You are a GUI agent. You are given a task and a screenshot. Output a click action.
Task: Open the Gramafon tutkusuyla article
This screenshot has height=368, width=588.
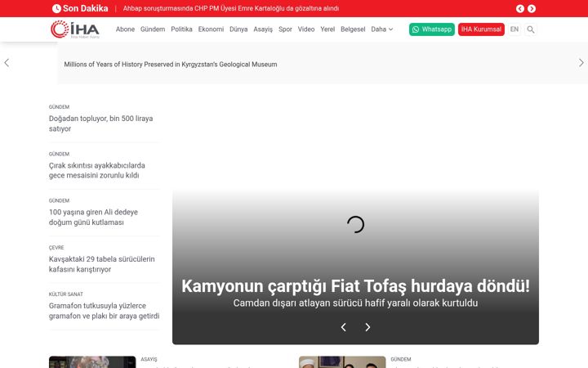(x=104, y=311)
